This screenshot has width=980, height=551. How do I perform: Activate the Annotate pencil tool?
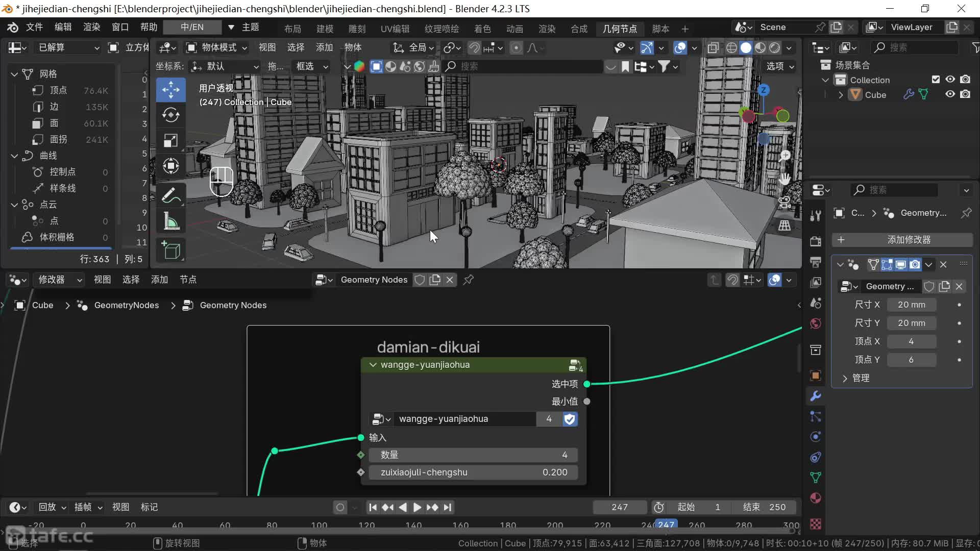coord(170,195)
